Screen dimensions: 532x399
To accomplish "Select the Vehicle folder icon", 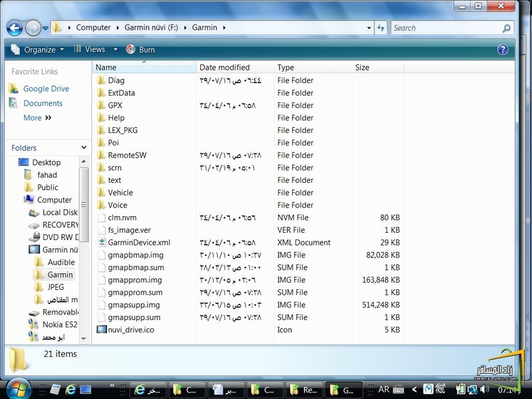I will (101, 192).
